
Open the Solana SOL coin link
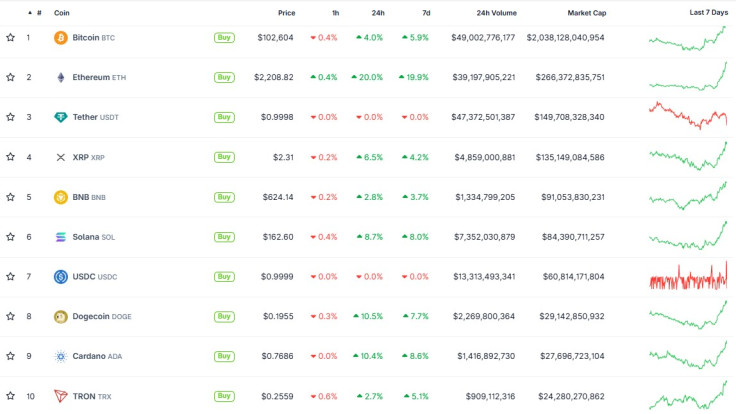[93, 237]
